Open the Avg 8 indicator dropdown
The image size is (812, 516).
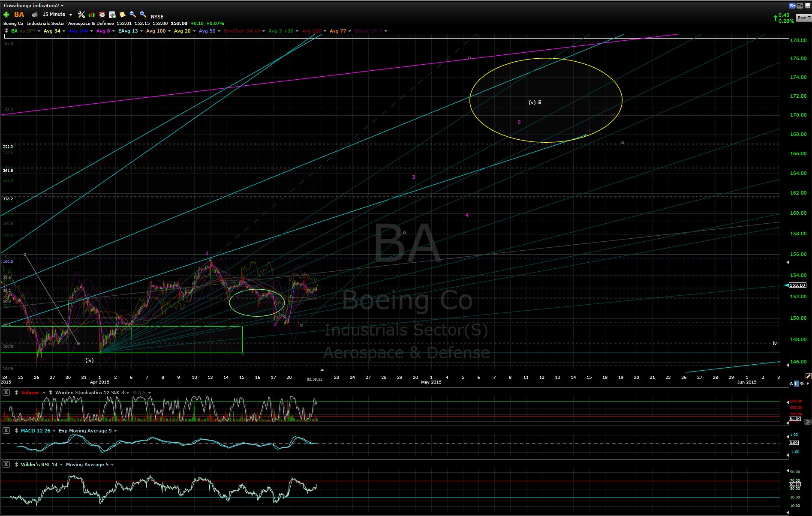(114, 31)
